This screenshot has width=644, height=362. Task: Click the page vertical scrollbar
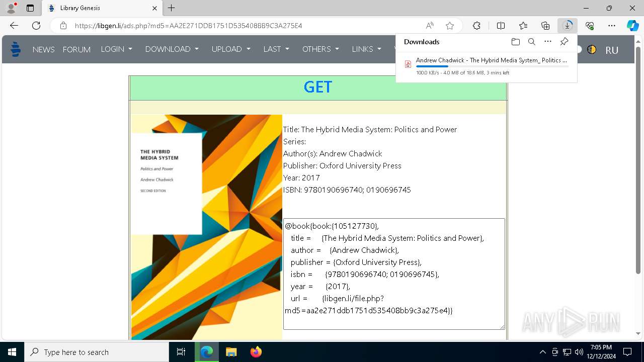[x=638, y=161]
